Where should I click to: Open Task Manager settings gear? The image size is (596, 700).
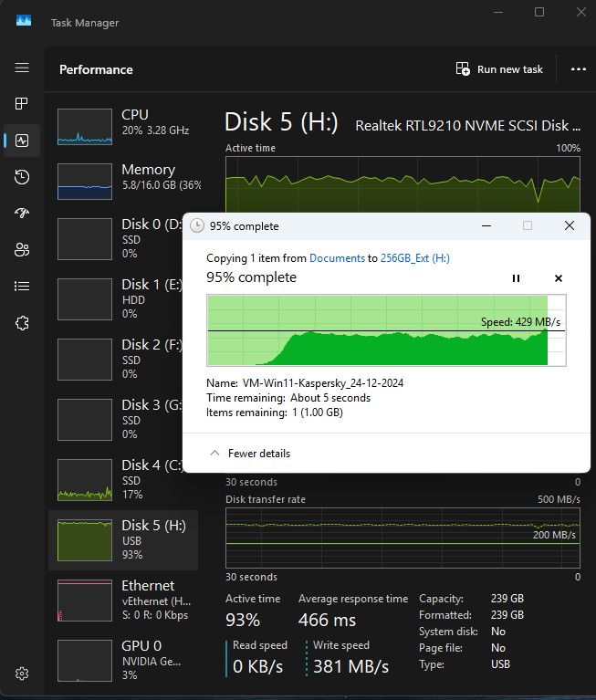coord(22,674)
